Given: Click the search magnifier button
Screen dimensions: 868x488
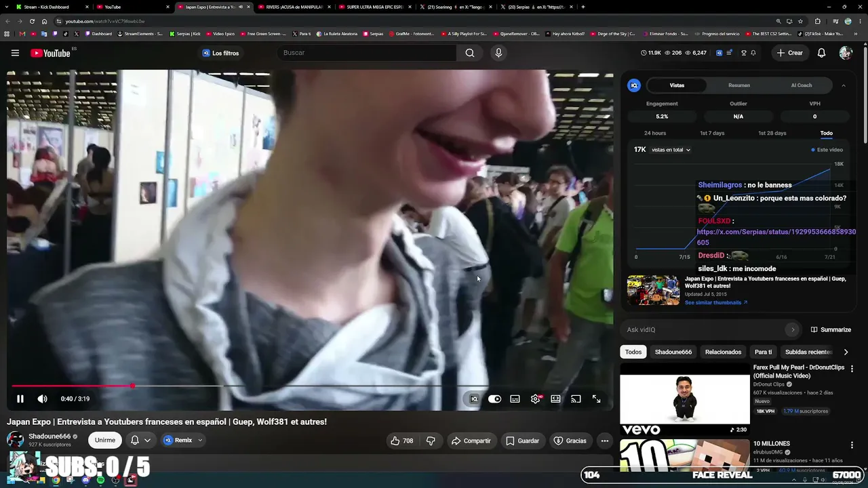Looking at the screenshot, I should 470,53.
